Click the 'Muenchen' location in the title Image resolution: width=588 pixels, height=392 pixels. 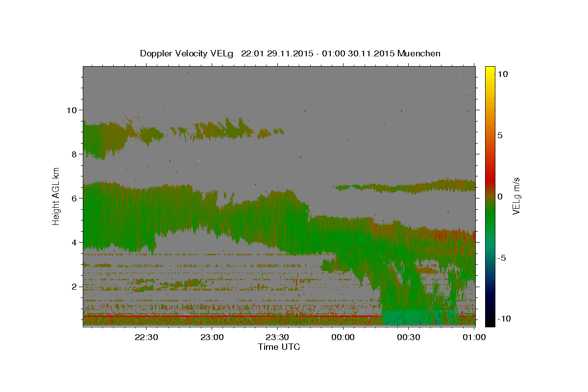pos(419,53)
